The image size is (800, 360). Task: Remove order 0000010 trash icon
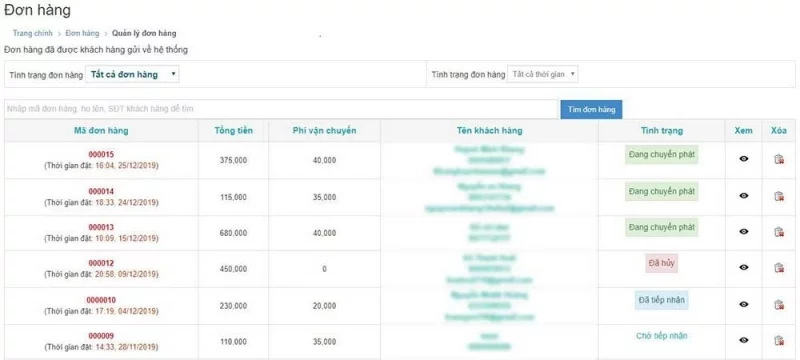click(x=779, y=305)
